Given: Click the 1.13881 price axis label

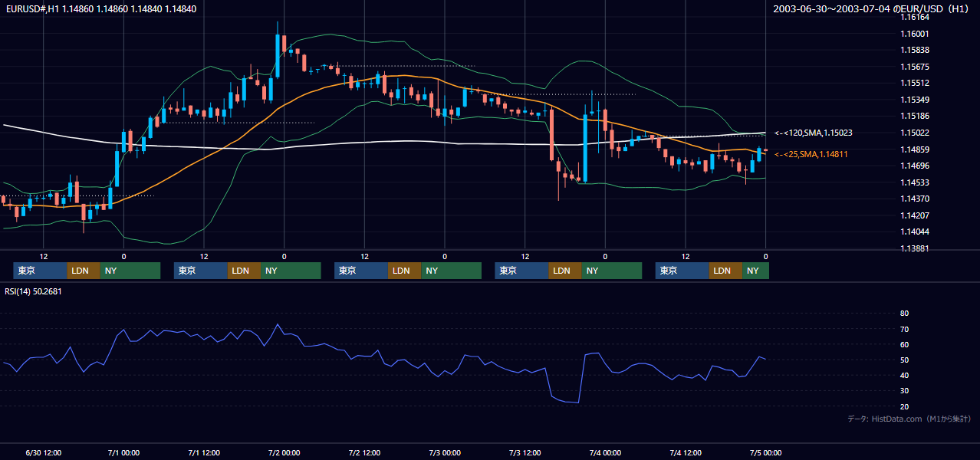Looking at the screenshot, I should 915,248.
